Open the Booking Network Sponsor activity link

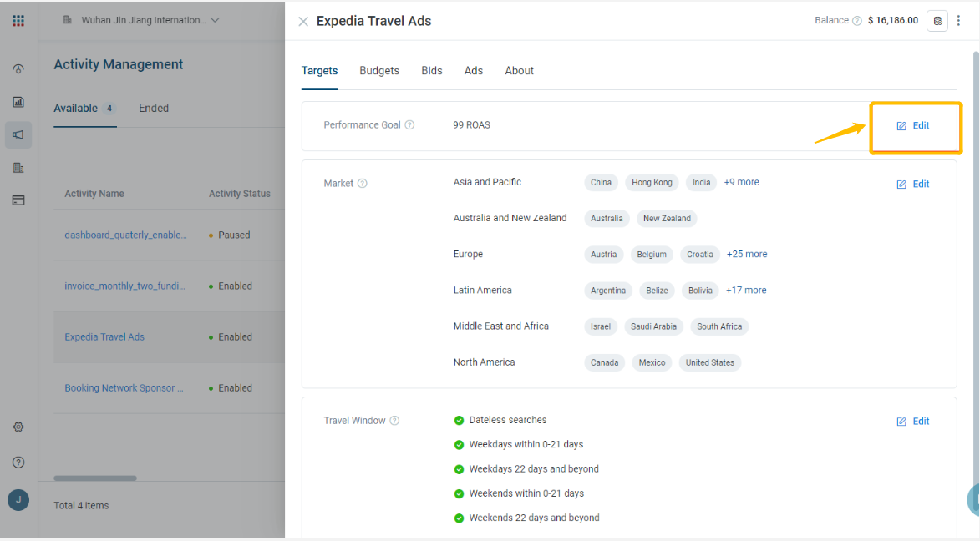[124, 387]
